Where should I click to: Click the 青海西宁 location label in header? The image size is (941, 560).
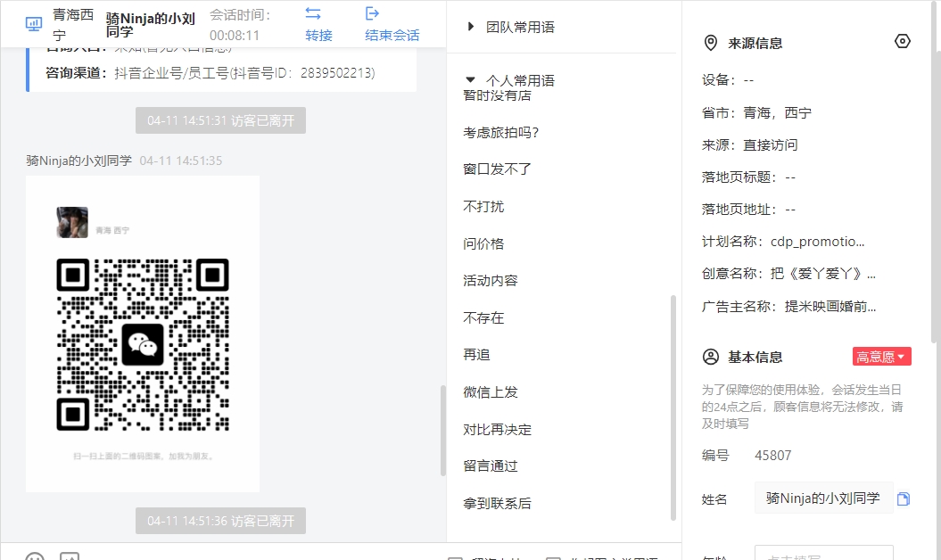pos(73,25)
